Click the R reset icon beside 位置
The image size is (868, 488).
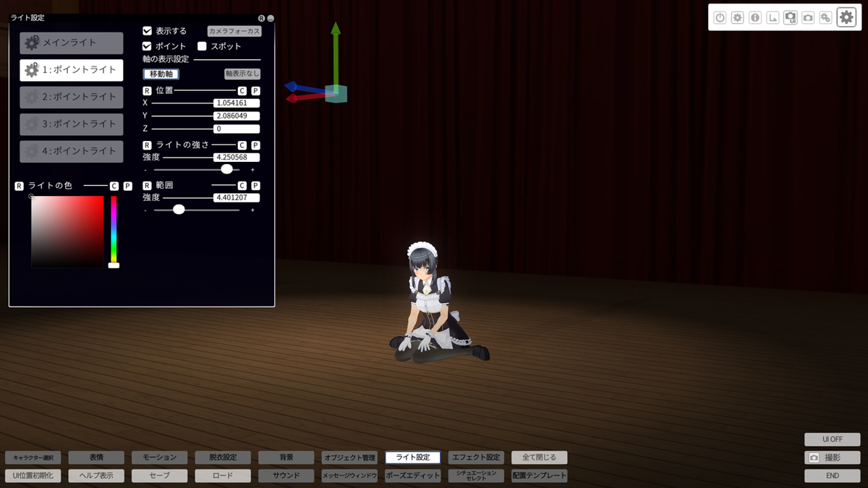[x=148, y=91]
